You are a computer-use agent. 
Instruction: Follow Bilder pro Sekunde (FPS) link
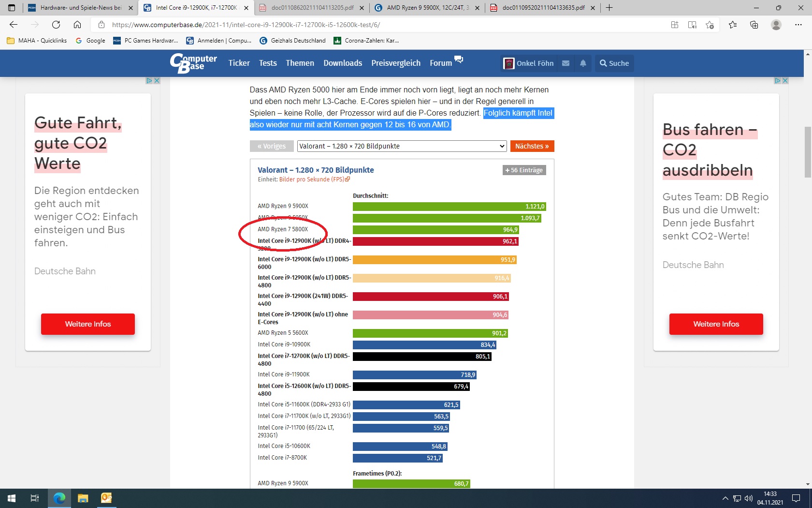tap(314, 179)
